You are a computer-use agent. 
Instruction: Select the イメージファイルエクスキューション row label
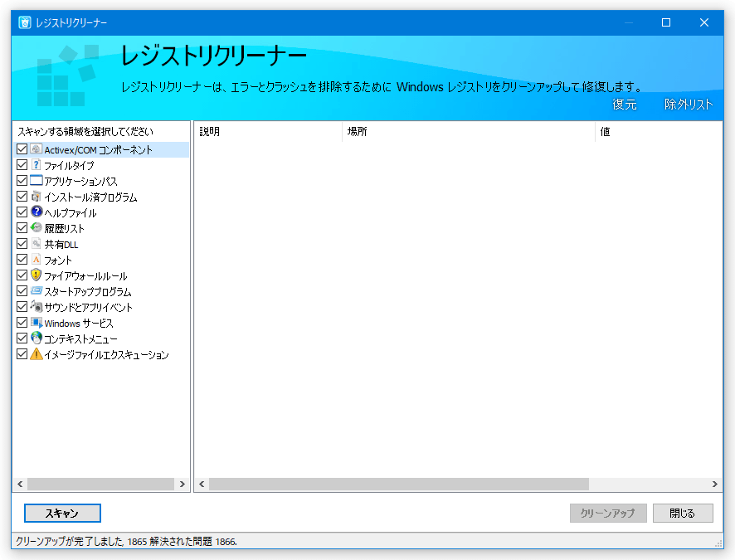106,355
